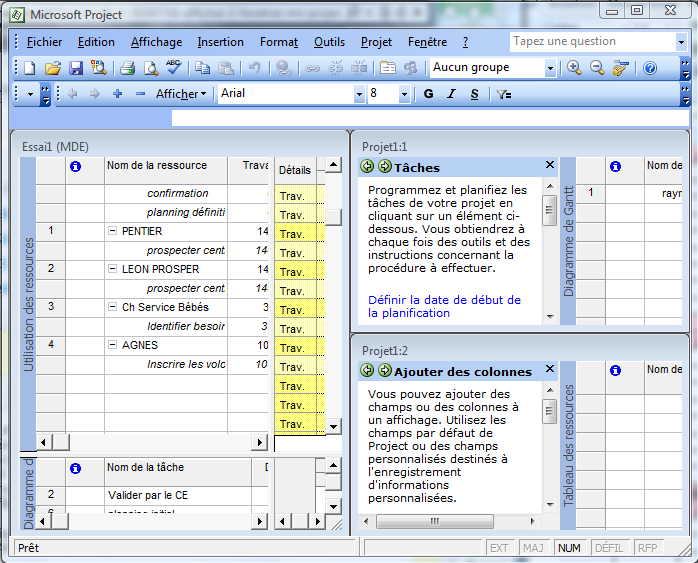This screenshot has height=563, width=698.
Task: Collapse the LEON PROSPER resource row
Action: point(113,268)
